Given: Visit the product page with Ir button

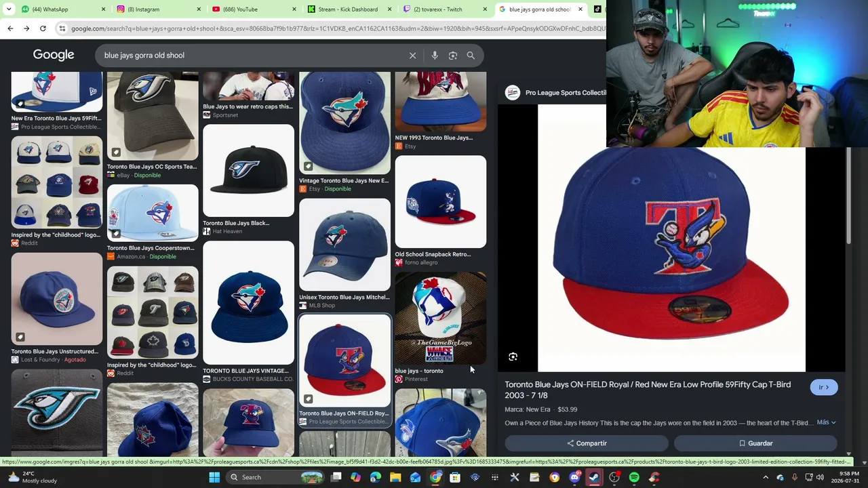Looking at the screenshot, I should (824, 387).
